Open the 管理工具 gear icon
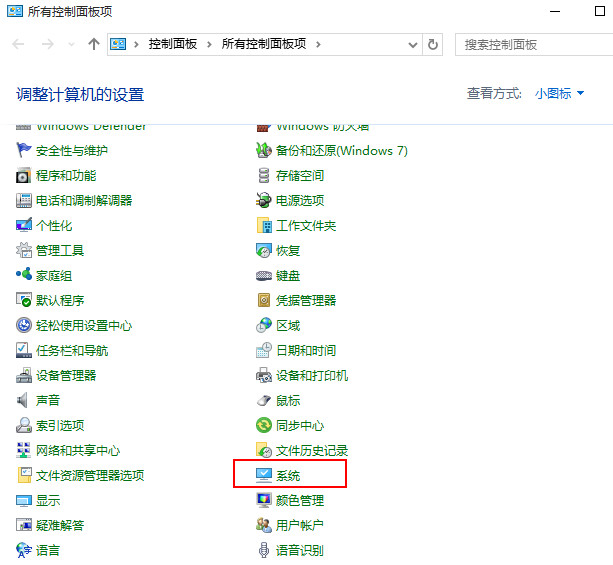The width and height of the screenshot is (613, 565). click(23, 251)
